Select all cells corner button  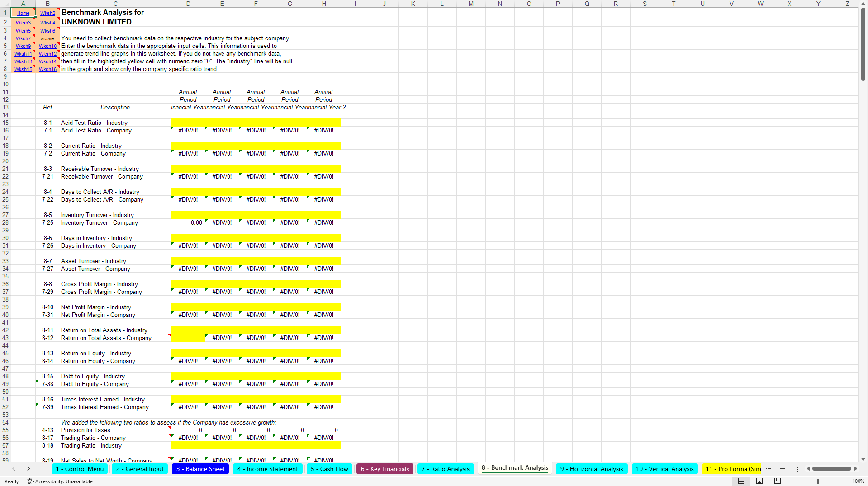pos(5,4)
